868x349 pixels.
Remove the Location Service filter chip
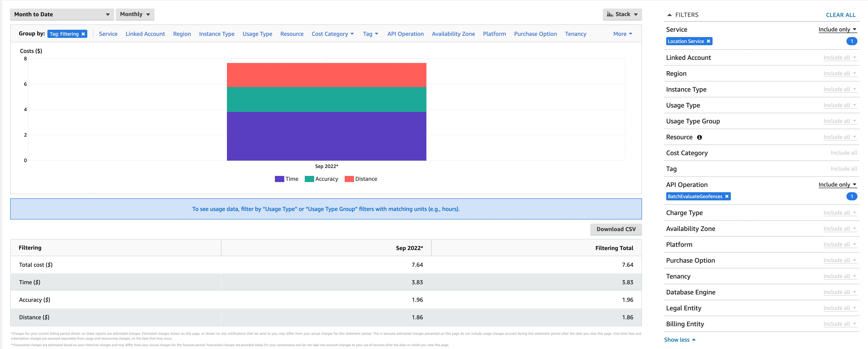[709, 41]
